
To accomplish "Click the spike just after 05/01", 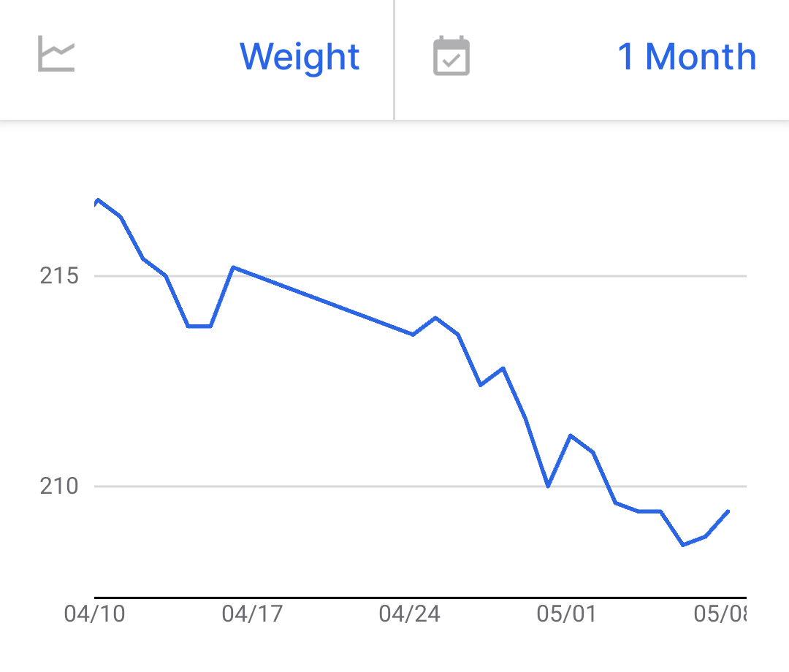I will pyautogui.click(x=571, y=435).
